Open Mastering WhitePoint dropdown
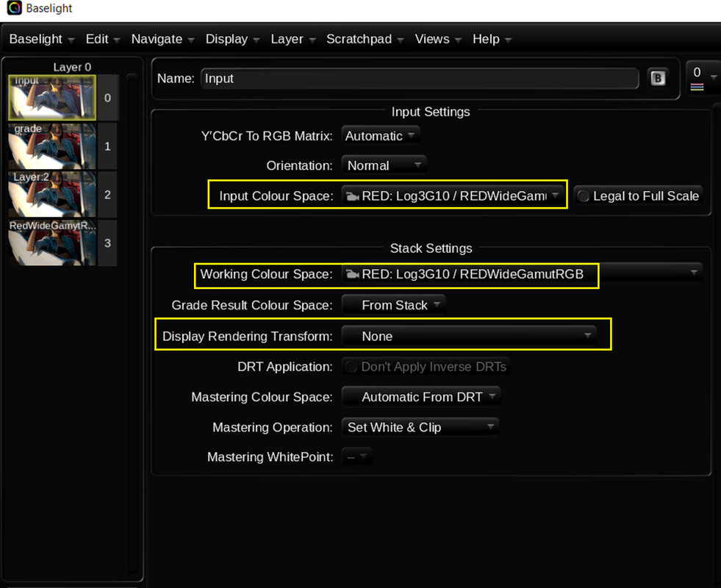Viewport: 721px width, 588px height. tap(356, 457)
